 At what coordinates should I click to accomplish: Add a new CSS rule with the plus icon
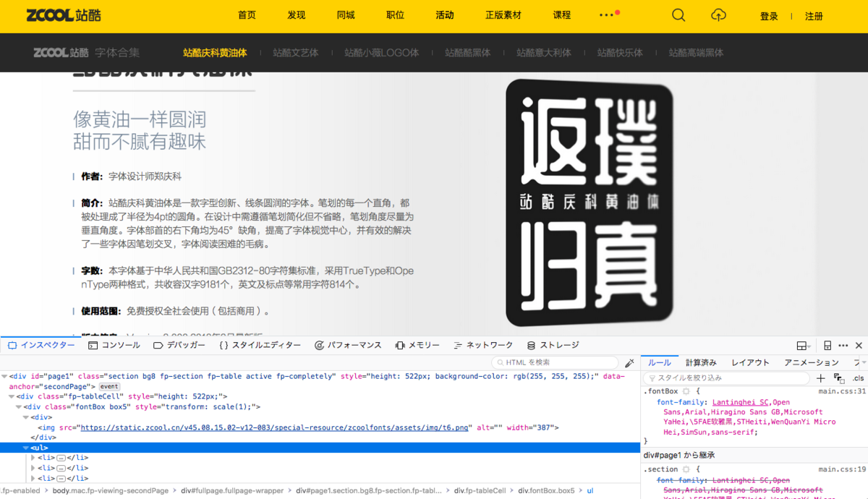[820, 378]
